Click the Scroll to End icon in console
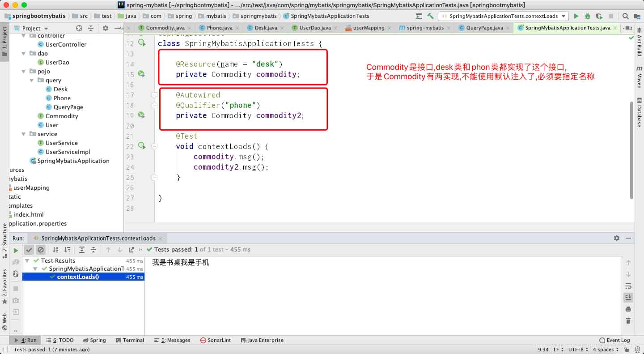The width and height of the screenshot is (644, 354). [x=628, y=298]
